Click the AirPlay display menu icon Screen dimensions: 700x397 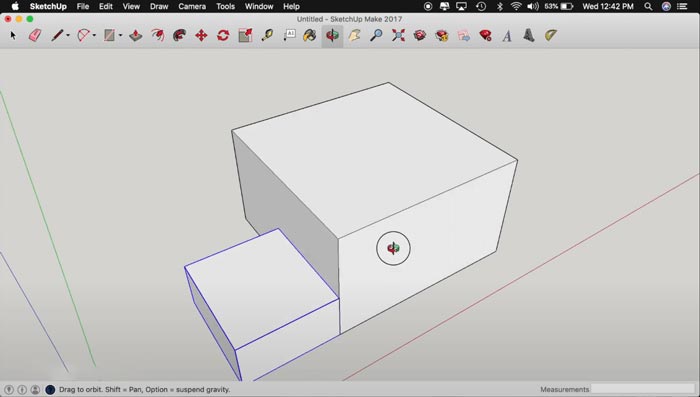tap(461, 6)
